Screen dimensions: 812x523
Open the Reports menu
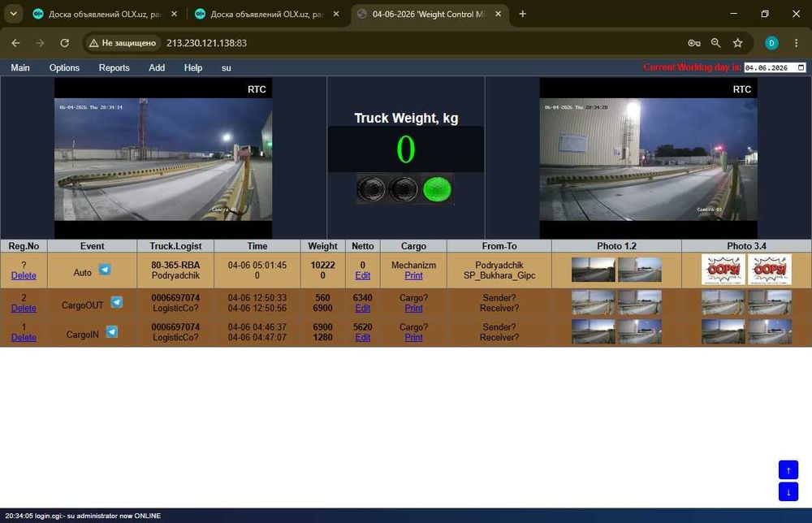(x=114, y=68)
